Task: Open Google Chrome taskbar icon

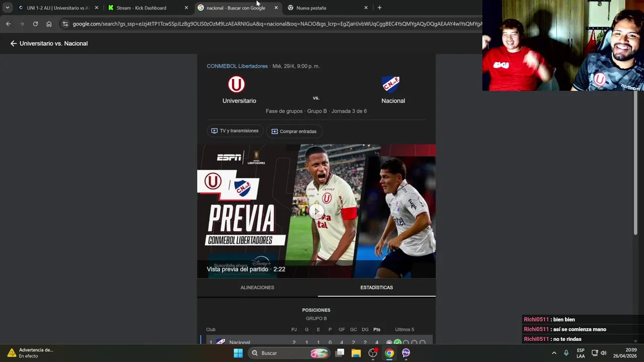Action: point(389,353)
